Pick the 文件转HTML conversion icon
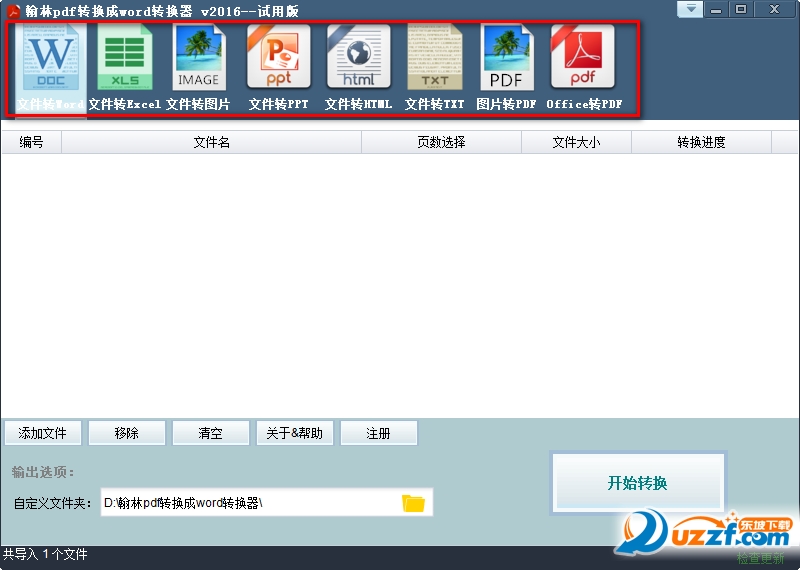Viewport: 800px width, 570px height. pos(358,58)
